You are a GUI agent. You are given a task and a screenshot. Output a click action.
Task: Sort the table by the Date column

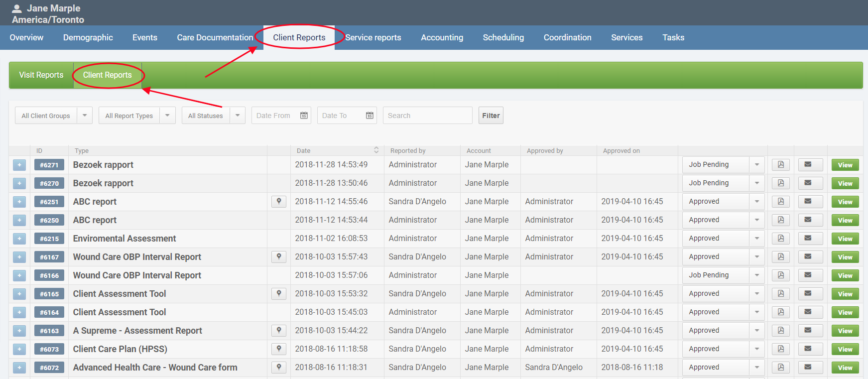[376, 150]
